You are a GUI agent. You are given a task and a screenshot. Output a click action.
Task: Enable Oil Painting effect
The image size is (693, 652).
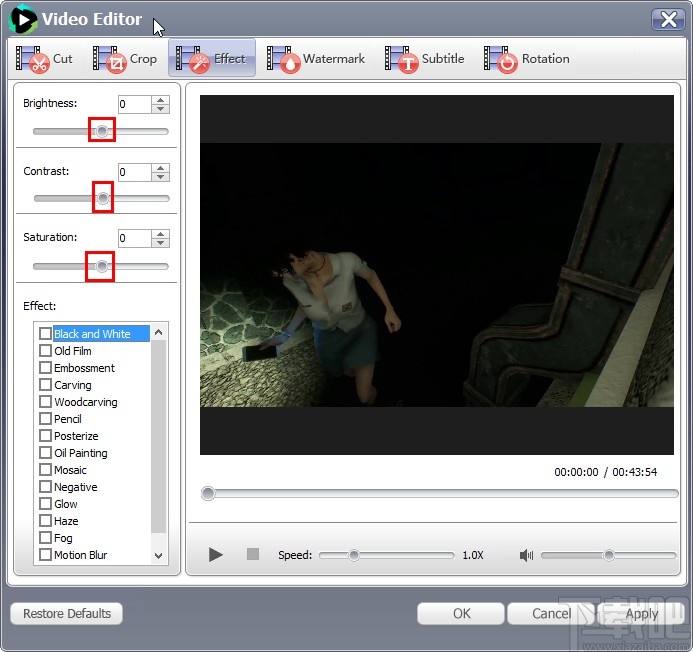pyautogui.click(x=45, y=453)
